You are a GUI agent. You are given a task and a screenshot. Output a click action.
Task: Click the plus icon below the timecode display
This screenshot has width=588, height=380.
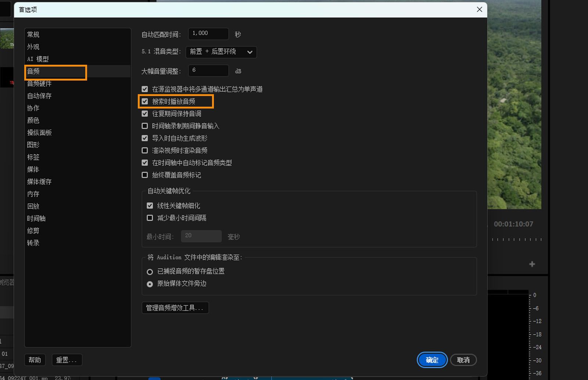coord(532,264)
